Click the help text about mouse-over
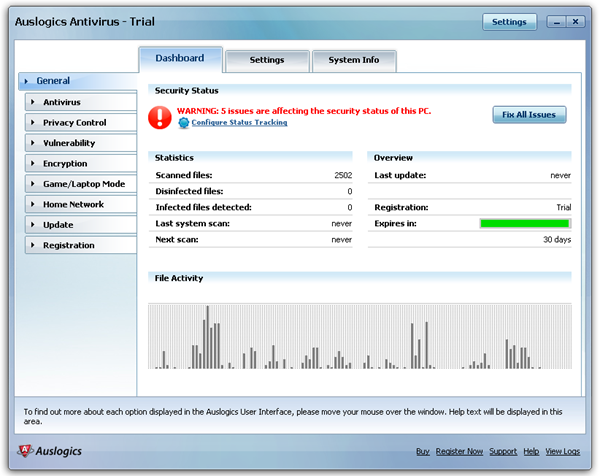This screenshot has width=600, height=476. click(x=293, y=416)
